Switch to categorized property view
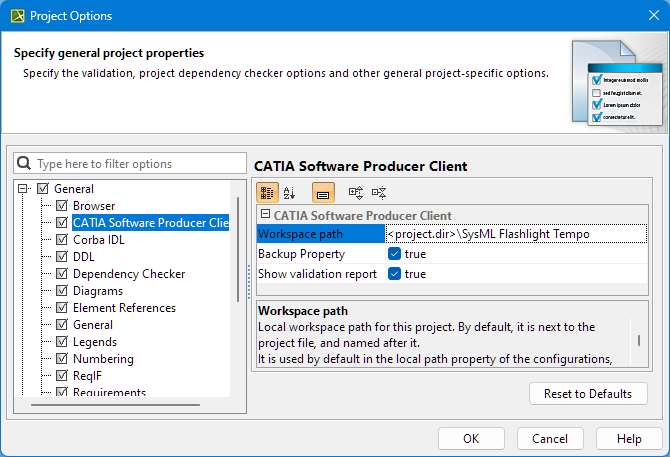 click(x=267, y=193)
